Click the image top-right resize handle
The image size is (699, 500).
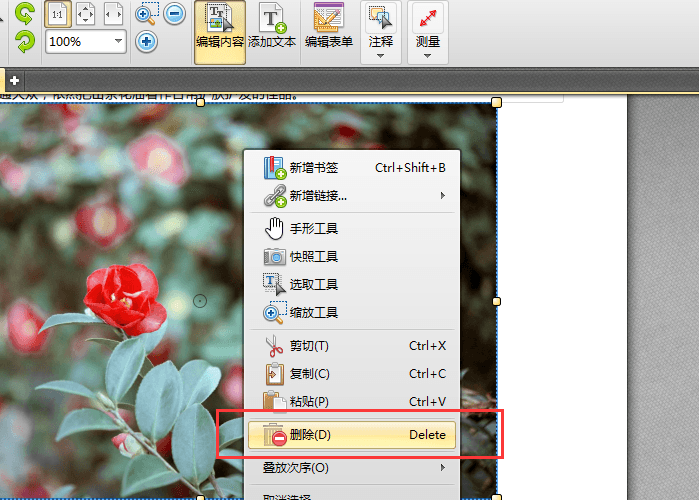tap(496, 103)
